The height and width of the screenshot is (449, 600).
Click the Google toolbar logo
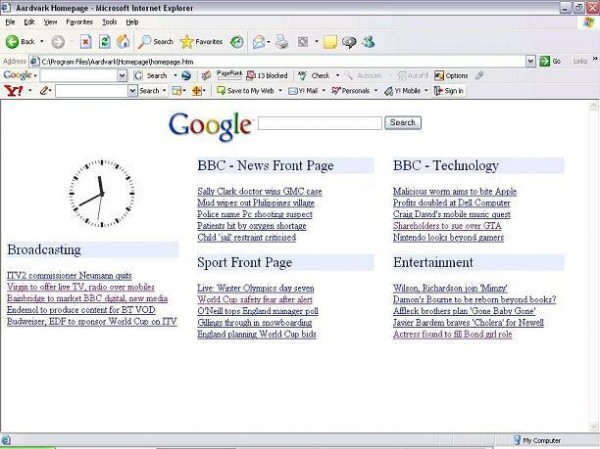pyautogui.click(x=18, y=75)
